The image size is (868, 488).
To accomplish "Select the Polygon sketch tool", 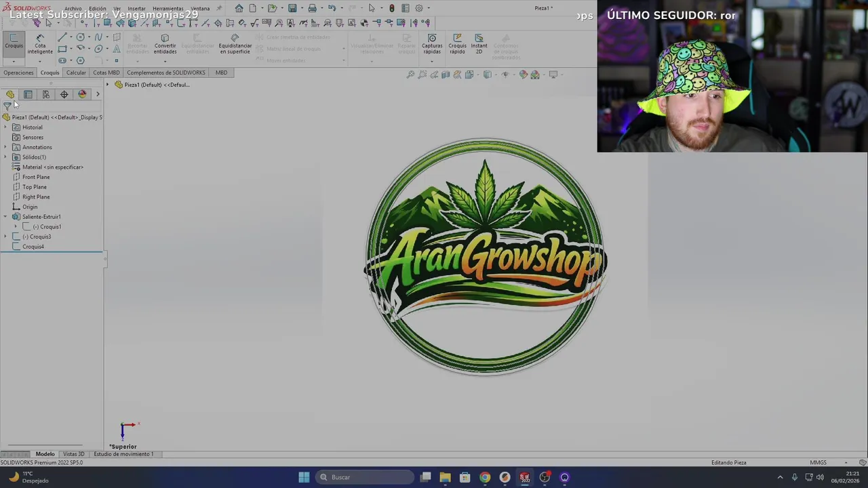I will 80,60.
